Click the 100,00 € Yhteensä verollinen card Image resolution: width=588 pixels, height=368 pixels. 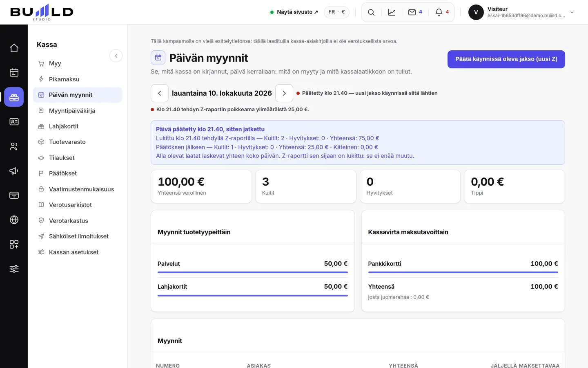(x=201, y=186)
